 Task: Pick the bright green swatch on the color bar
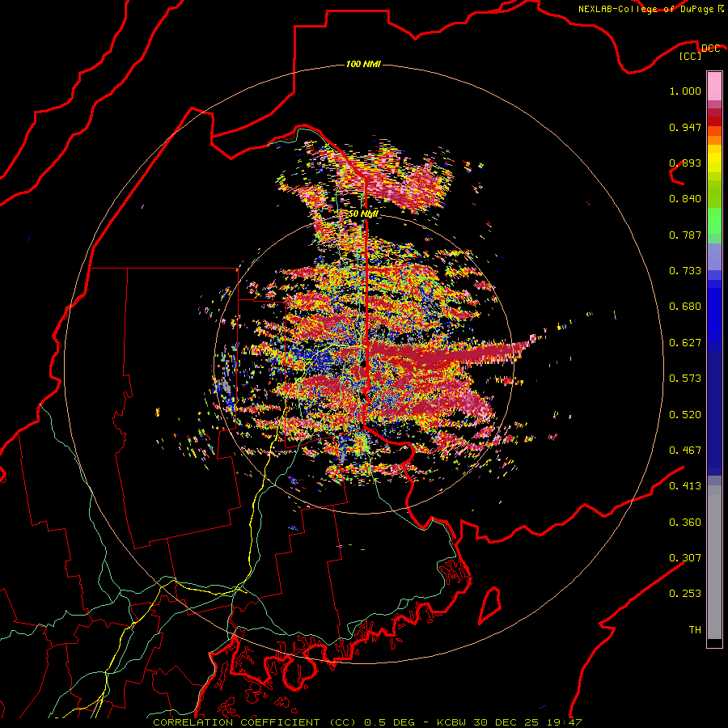coord(714,221)
